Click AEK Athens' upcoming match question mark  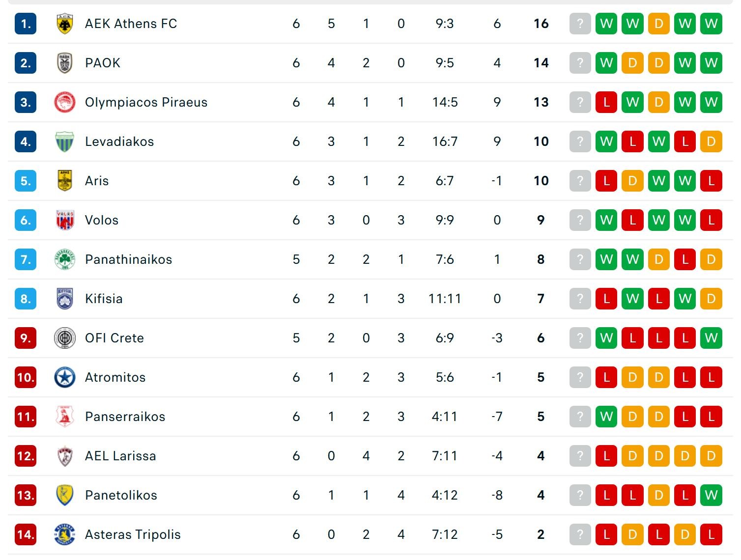click(x=580, y=24)
